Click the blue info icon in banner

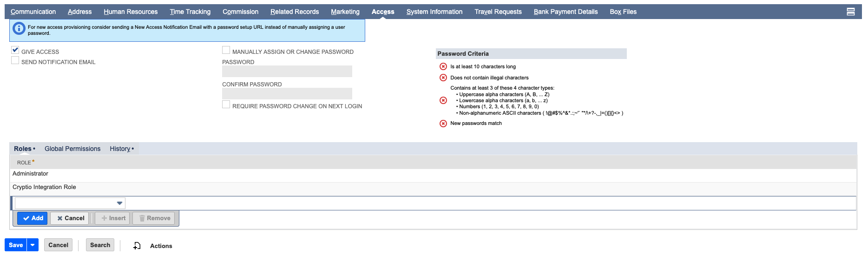point(19,29)
